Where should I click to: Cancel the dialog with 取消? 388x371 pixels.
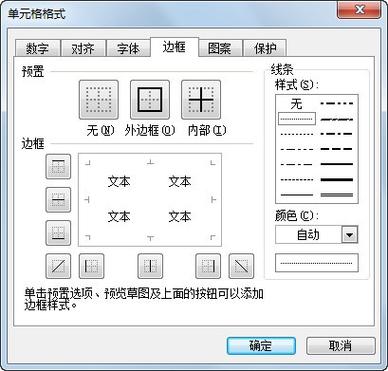tap(340, 346)
